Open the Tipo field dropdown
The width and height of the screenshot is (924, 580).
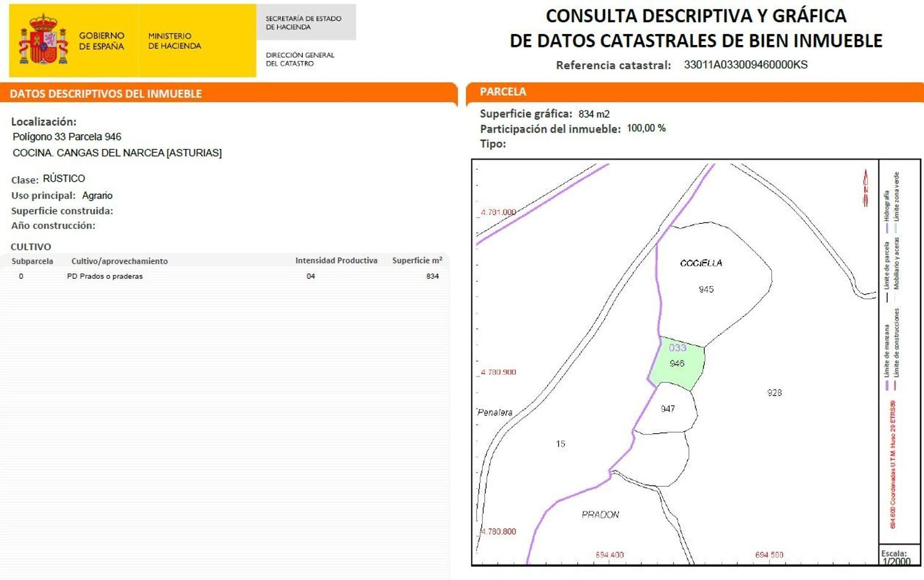tap(493, 145)
